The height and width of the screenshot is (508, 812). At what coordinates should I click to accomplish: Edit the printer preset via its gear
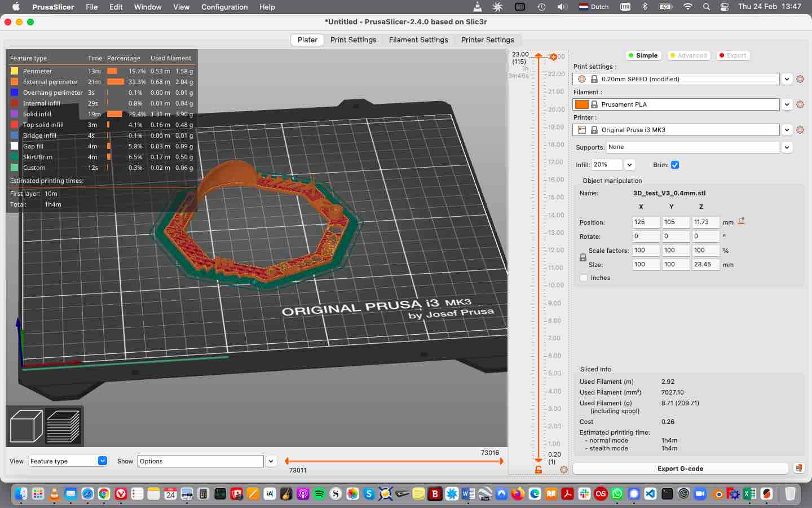point(800,130)
